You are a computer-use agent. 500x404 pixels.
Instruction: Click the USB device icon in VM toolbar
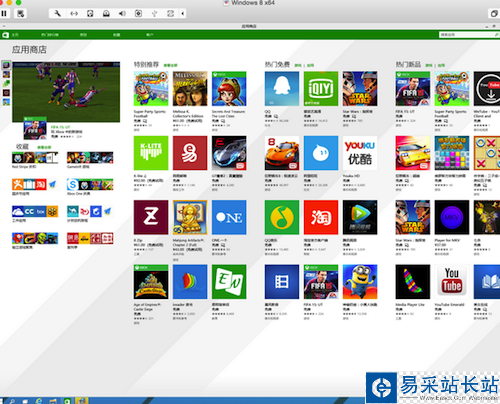pyautogui.click(x=154, y=13)
